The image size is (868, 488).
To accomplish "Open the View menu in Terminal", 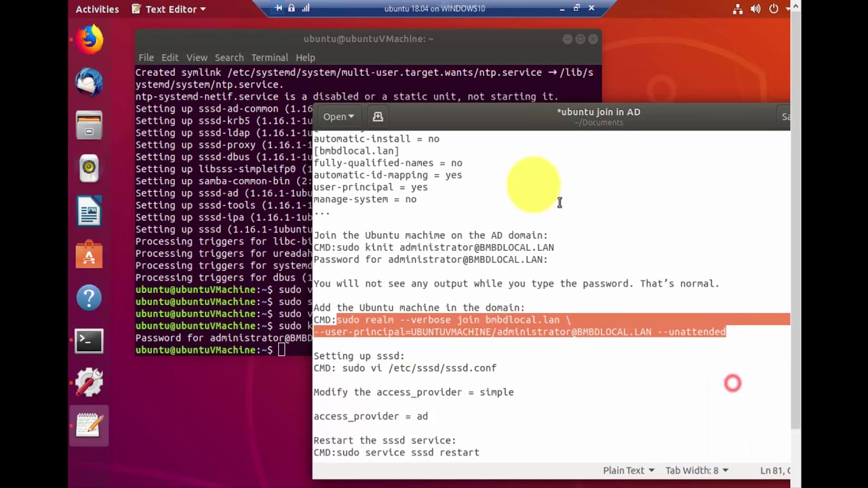I will pyautogui.click(x=197, y=58).
